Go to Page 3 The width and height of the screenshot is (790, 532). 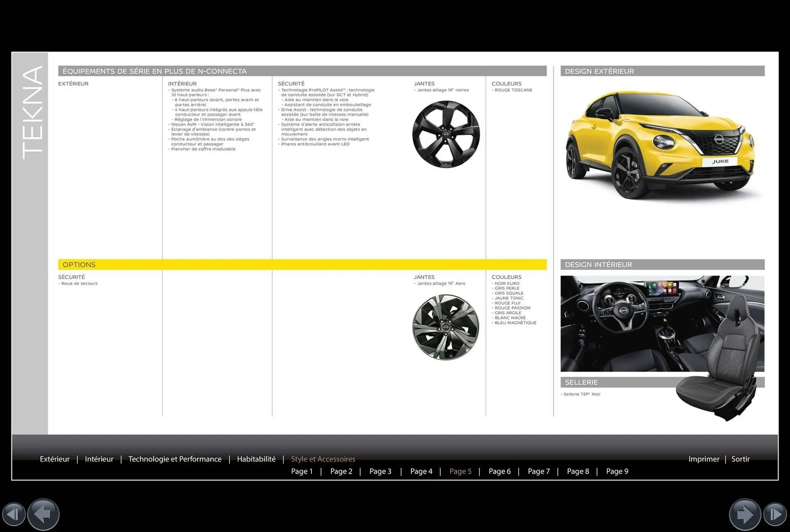coord(380,471)
